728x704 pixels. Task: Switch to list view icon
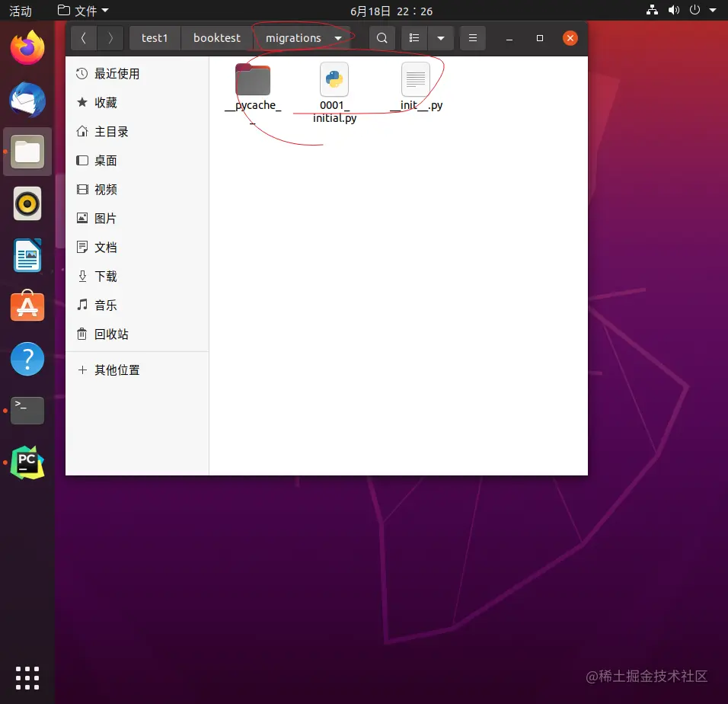click(x=414, y=38)
